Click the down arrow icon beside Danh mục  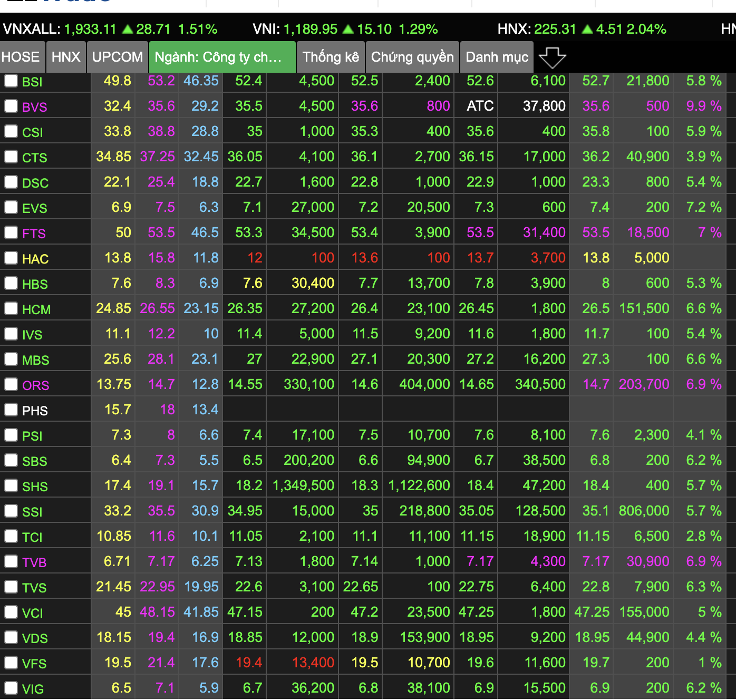pos(552,57)
